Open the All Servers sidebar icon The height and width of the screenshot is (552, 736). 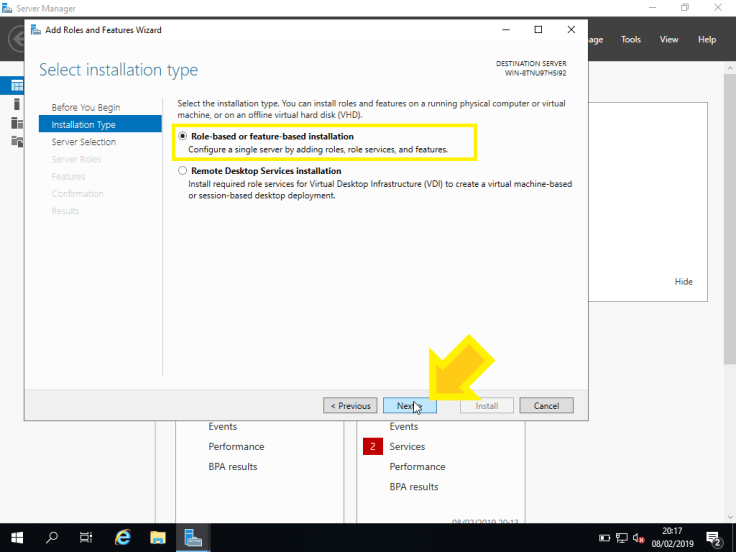(x=16, y=123)
